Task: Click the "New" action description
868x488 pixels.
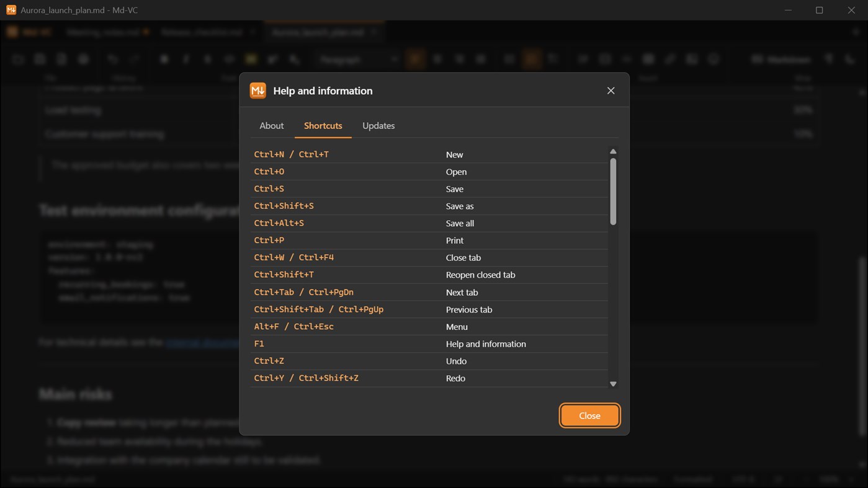Action: (x=454, y=154)
